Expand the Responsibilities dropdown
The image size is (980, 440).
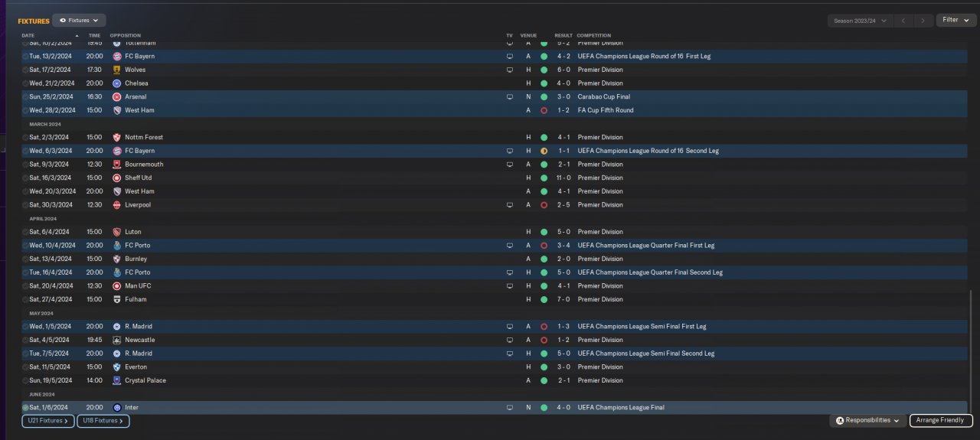click(x=867, y=421)
